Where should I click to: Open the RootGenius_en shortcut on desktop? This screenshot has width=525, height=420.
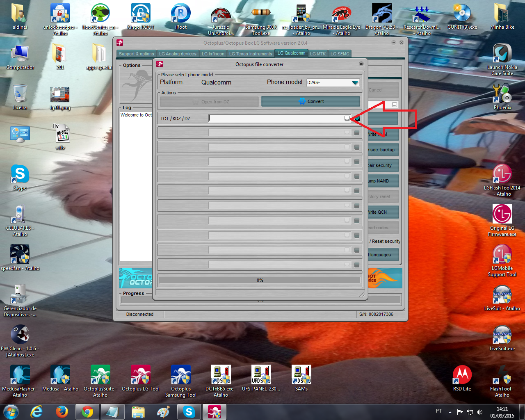(x=100, y=18)
